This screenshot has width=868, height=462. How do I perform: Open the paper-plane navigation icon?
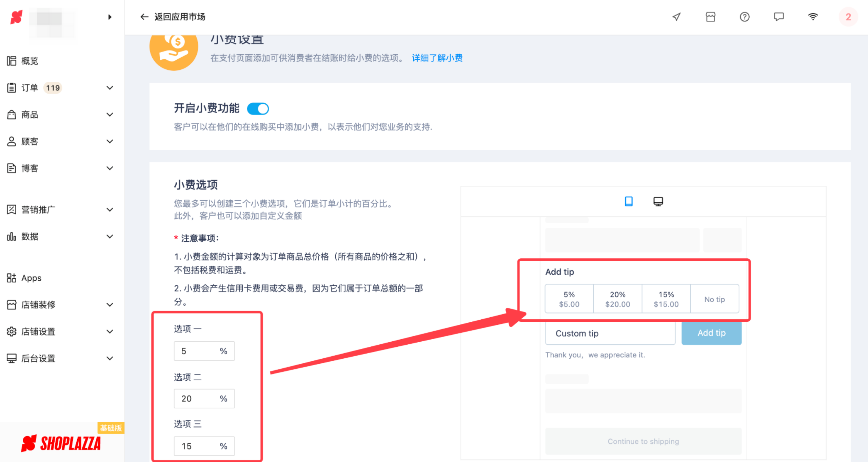(x=676, y=17)
